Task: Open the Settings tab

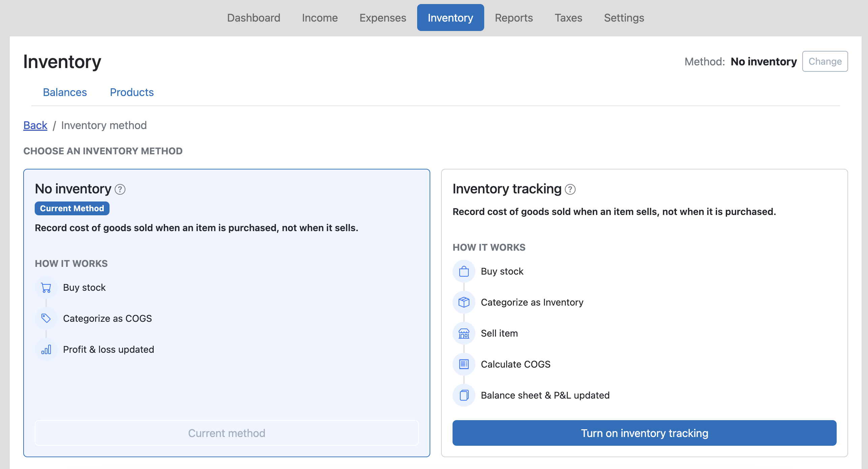Action: pos(624,18)
